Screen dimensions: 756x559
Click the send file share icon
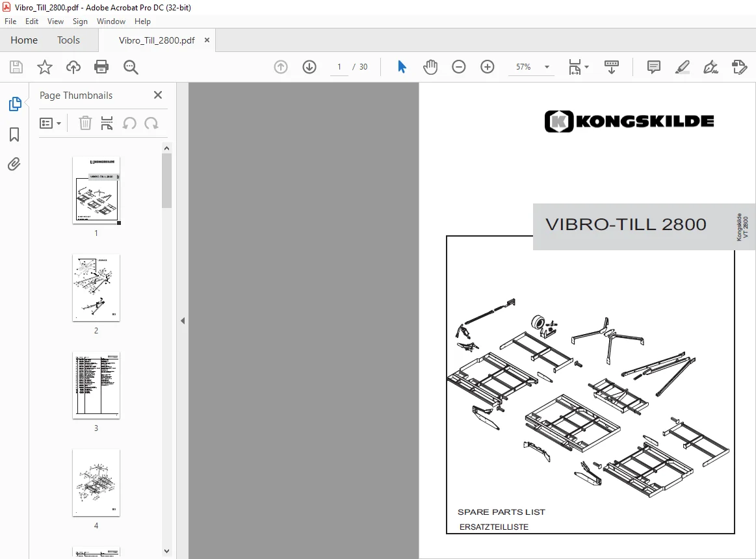coord(739,67)
